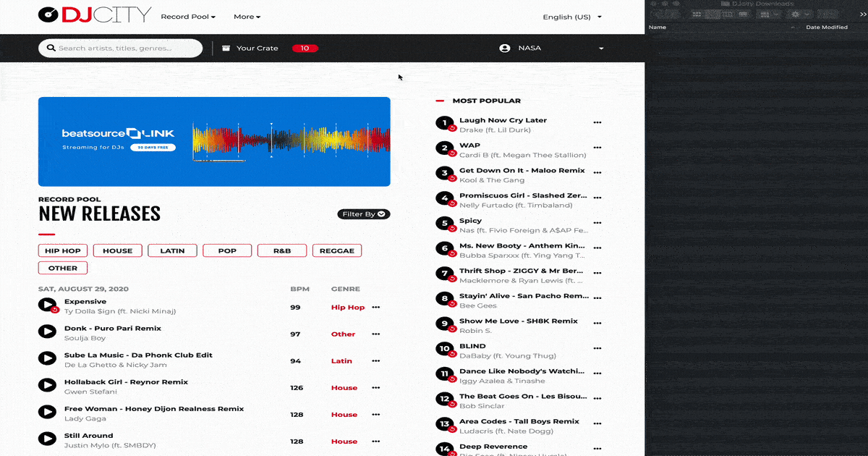This screenshot has height=456, width=868.
Task: Toggle the R&B genre filter
Action: tap(281, 250)
